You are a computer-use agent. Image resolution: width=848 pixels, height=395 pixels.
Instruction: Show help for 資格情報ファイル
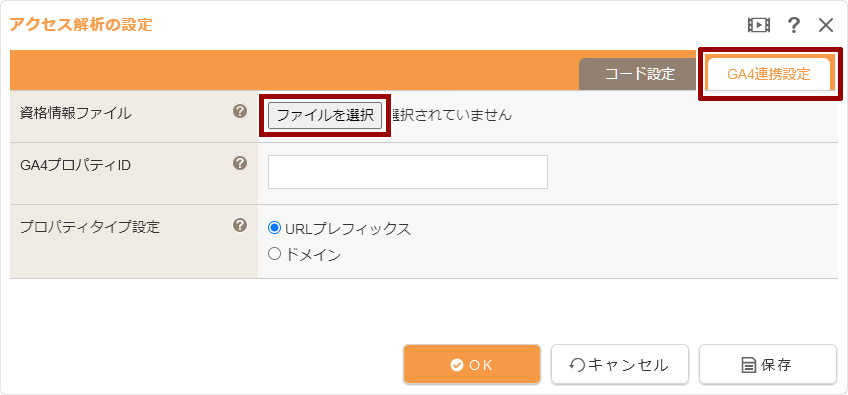pos(240,111)
